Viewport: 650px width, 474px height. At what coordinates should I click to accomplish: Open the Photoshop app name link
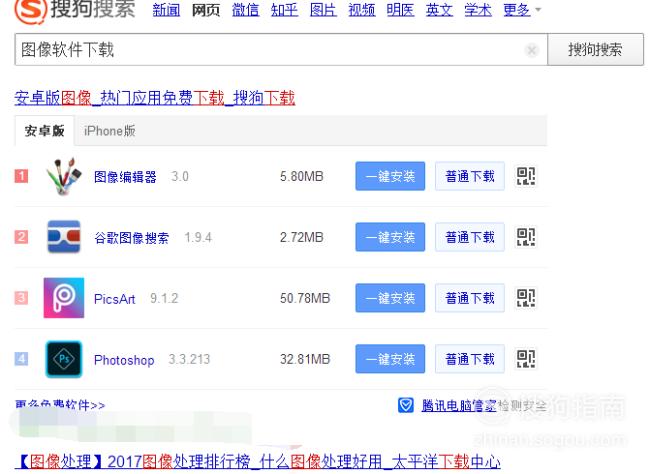point(124,360)
